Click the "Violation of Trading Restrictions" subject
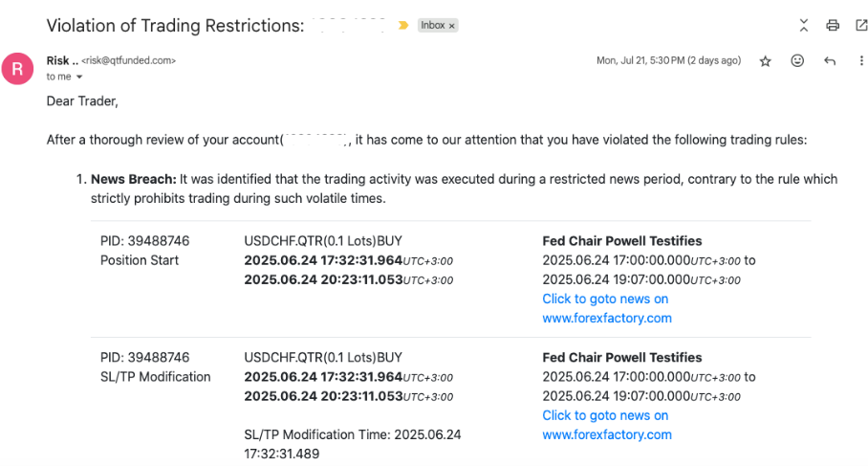 coord(175,26)
